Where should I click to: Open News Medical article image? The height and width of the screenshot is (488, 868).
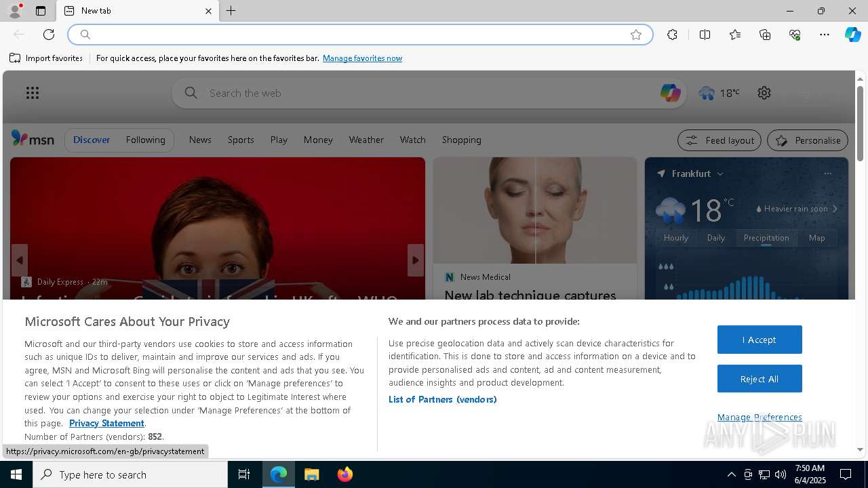click(535, 210)
